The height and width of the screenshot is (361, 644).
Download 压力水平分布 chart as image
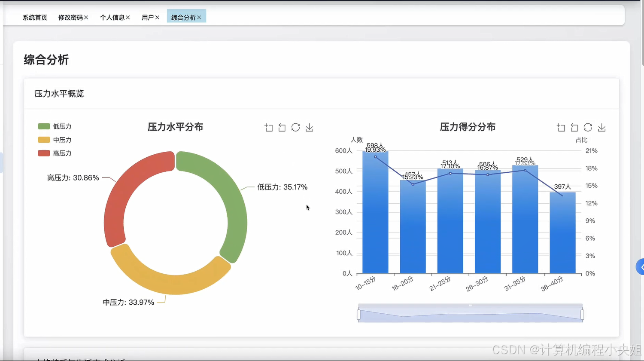[309, 128]
